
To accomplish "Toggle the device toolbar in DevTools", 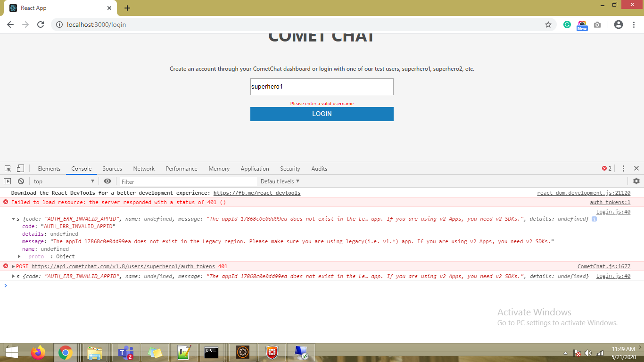I will click(20, 168).
